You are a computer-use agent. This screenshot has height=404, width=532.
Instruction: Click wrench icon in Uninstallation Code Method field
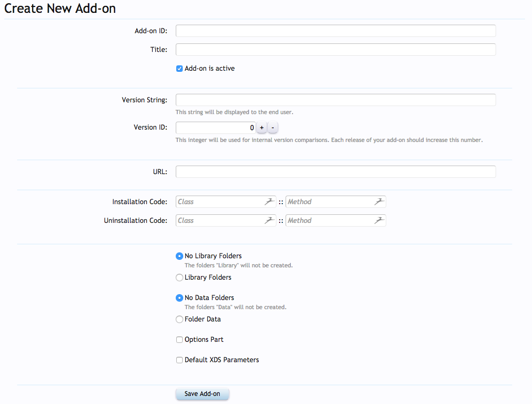(379, 220)
